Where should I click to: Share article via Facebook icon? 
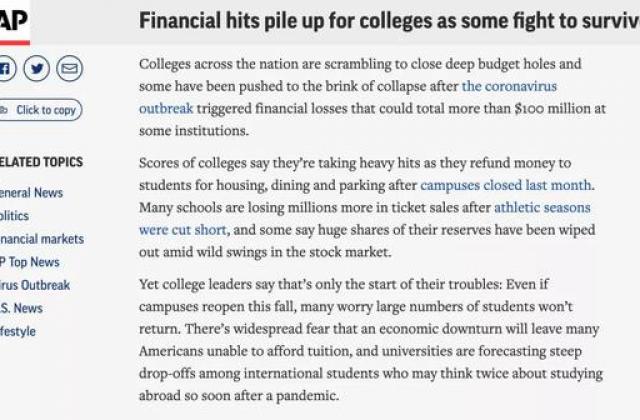[x=7, y=68]
